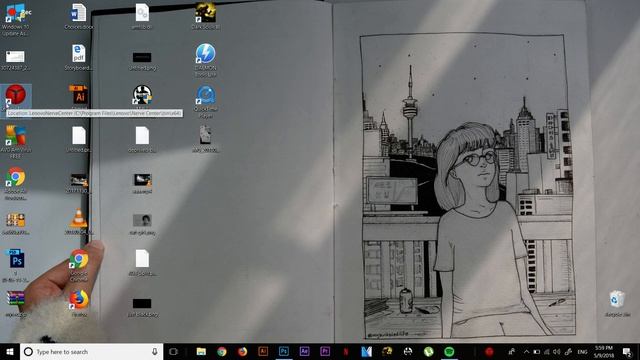The height and width of the screenshot is (360, 640).
Task: Select the Dark Souls III desktop shortcut
Action: pos(205,16)
